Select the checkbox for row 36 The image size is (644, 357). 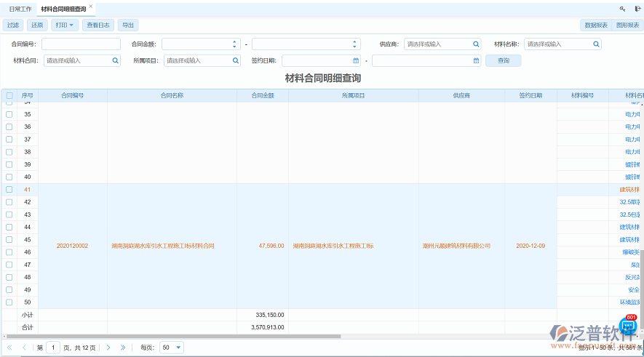(x=9, y=127)
